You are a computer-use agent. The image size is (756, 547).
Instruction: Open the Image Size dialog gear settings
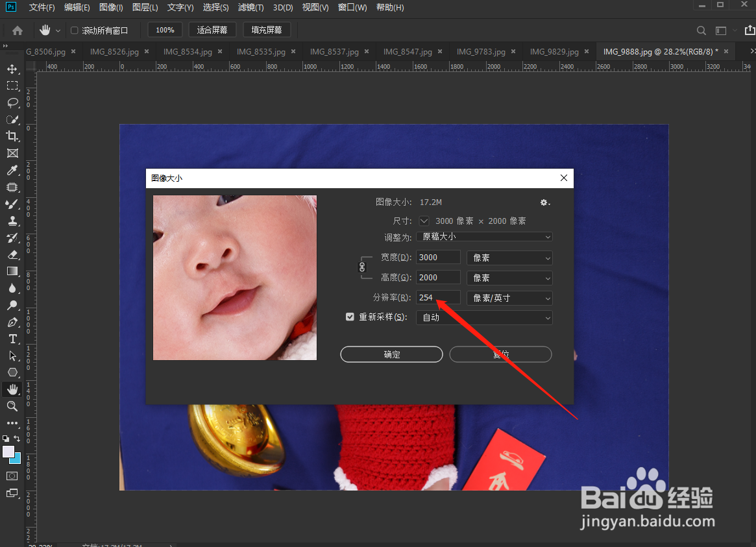click(545, 202)
